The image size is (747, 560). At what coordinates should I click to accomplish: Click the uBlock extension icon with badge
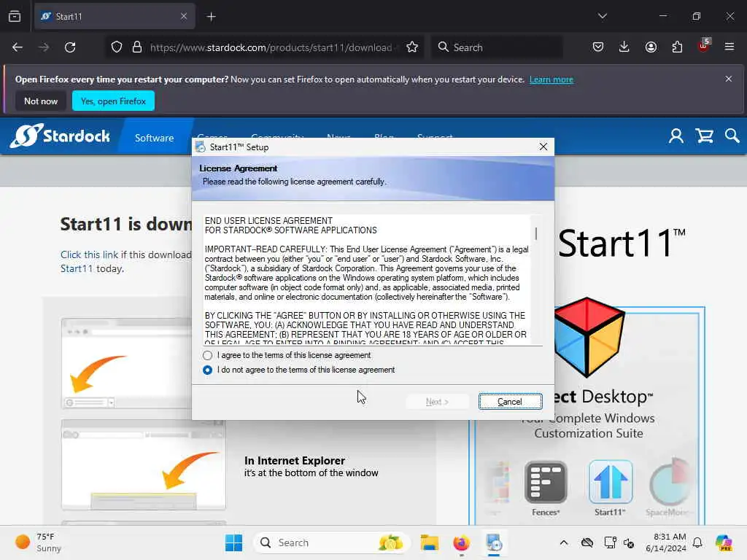[x=704, y=46]
